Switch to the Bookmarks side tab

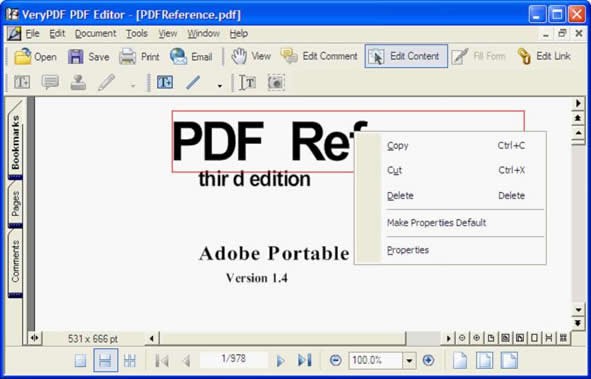[x=15, y=142]
